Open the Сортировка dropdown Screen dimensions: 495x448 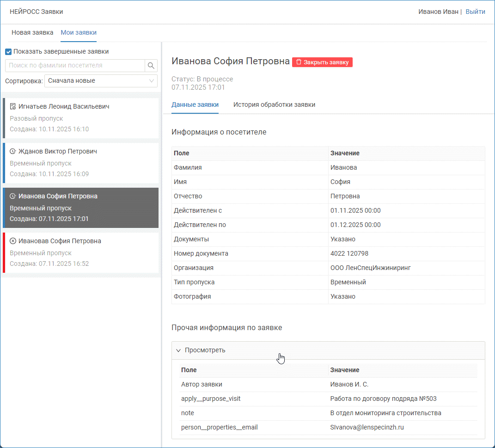pyautogui.click(x=101, y=81)
